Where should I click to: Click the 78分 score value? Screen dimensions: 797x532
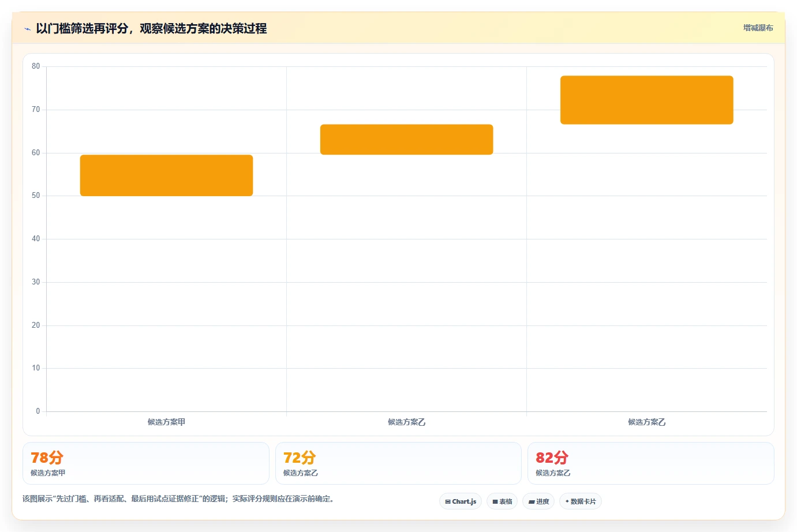tap(47, 458)
